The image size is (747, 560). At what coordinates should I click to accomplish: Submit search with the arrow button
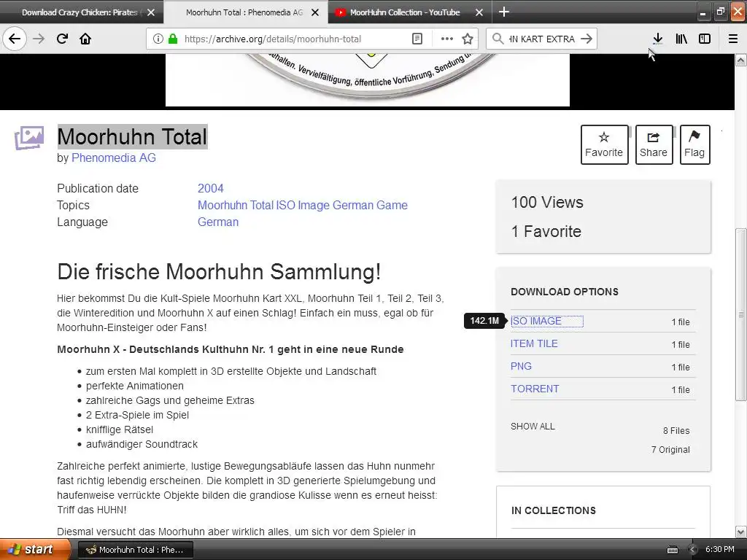click(x=587, y=39)
